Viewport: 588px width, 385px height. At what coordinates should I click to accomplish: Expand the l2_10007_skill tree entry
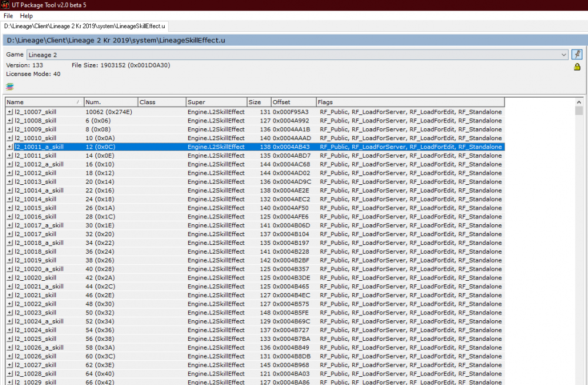point(10,112)
